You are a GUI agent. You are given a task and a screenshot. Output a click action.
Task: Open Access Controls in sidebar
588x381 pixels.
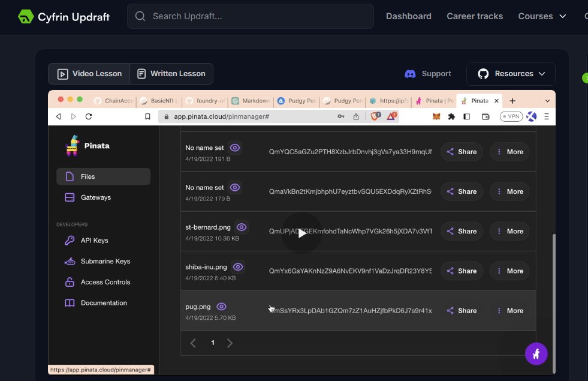tap(98, 282)
